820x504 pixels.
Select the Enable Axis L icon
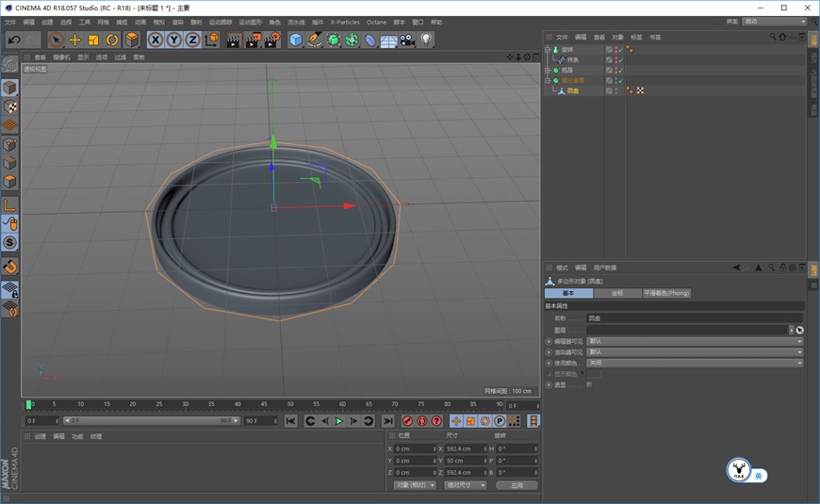10,205
